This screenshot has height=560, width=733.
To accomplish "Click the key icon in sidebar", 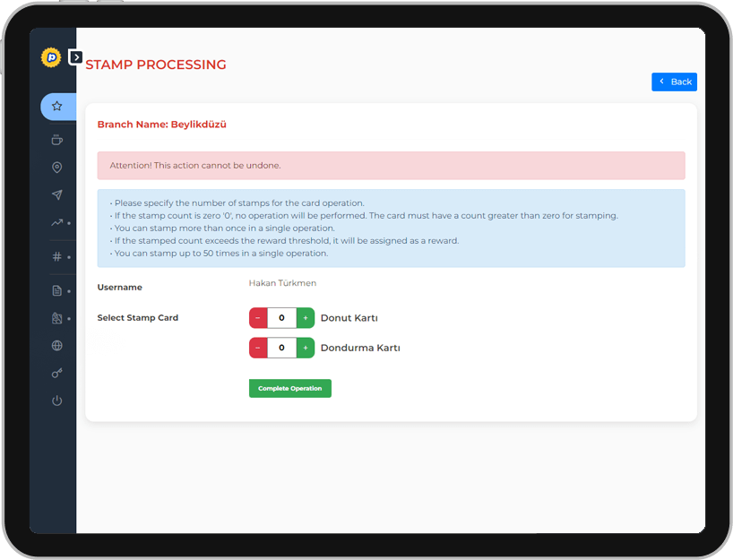I will (57, 373).
